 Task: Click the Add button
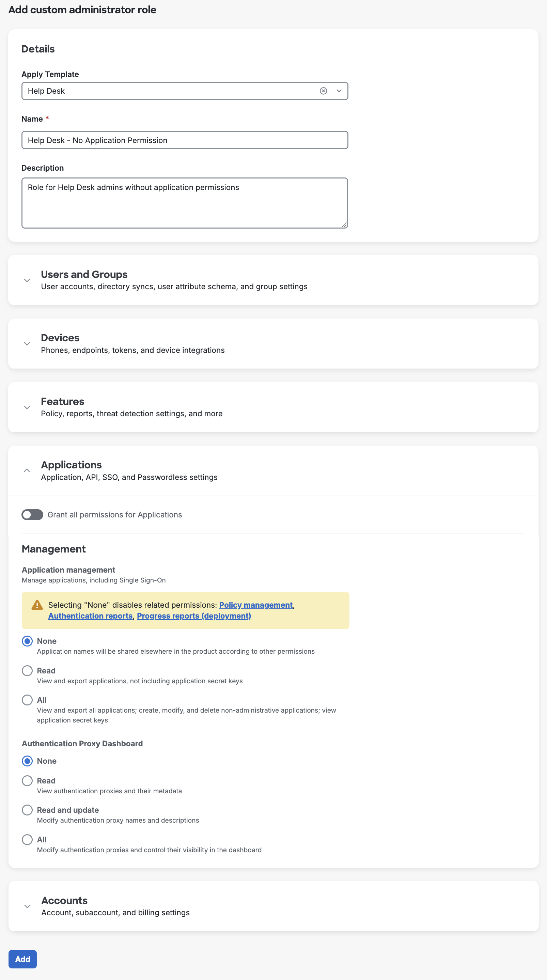click(22, 959)
